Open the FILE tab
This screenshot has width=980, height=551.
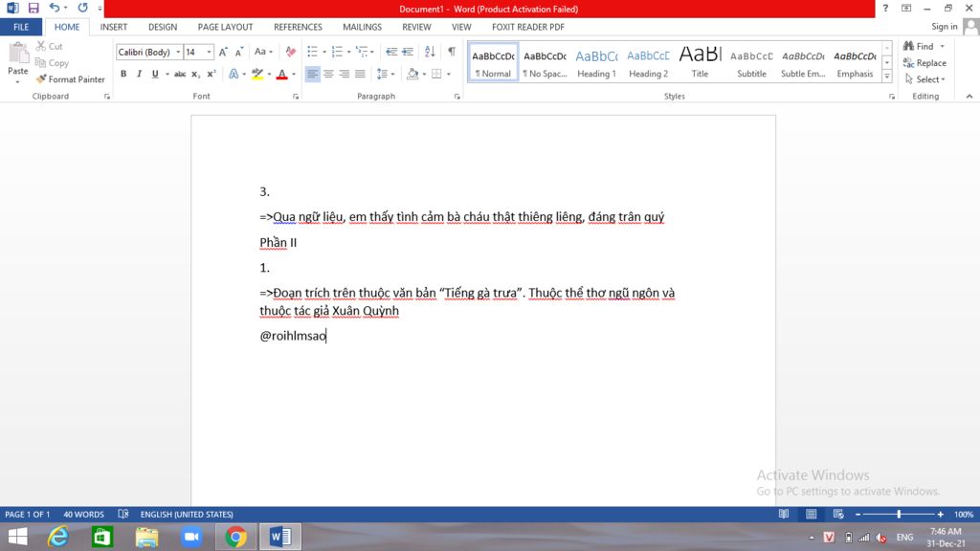[x=21, y=27]
